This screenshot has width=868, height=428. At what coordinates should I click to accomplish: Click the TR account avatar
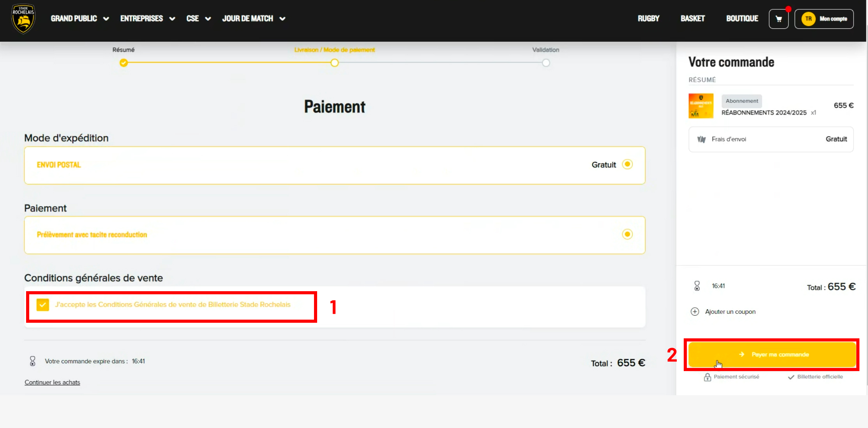tap(808, 19)
